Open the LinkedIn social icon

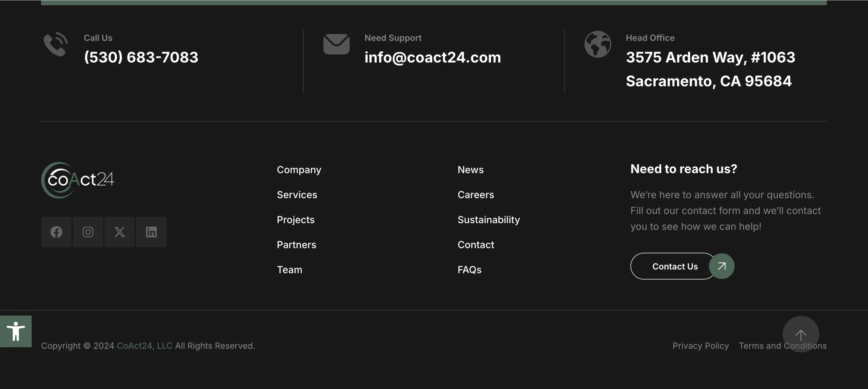[151, 232]
